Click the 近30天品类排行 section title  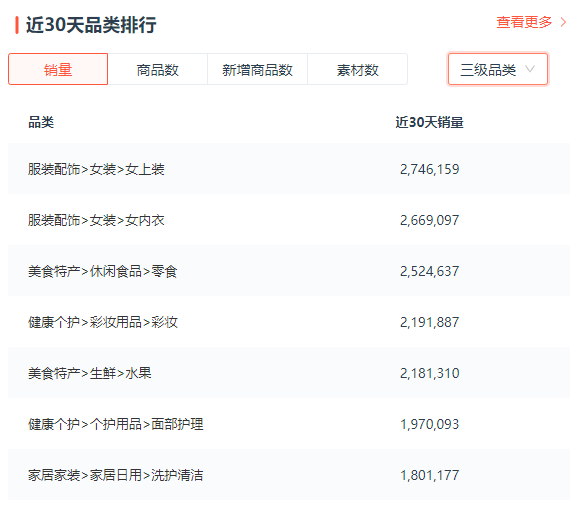click(x=91, y=25)
